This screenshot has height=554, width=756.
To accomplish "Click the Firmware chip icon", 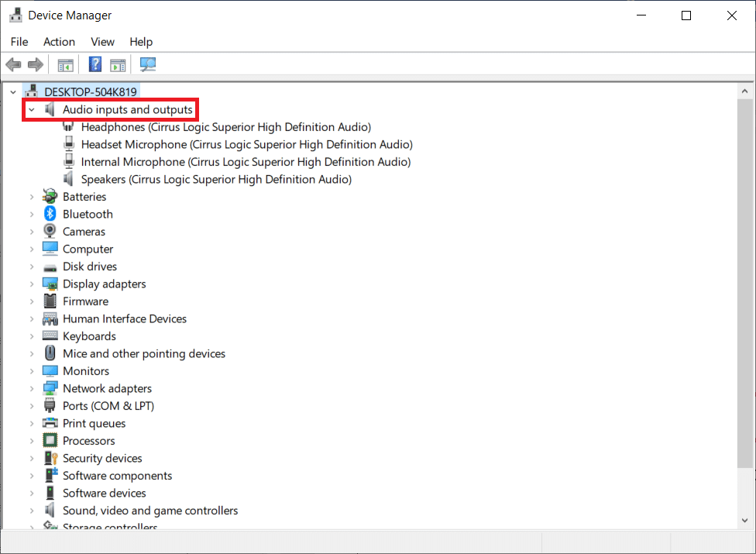I will coord(50,301).
